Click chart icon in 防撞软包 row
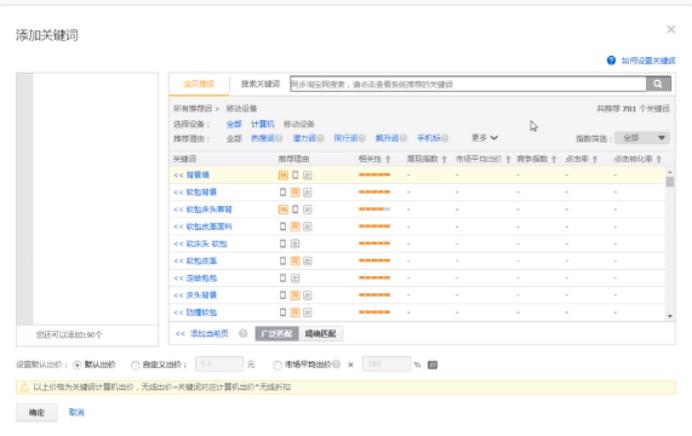The image size is (692, 436). [x=308, y=312]
